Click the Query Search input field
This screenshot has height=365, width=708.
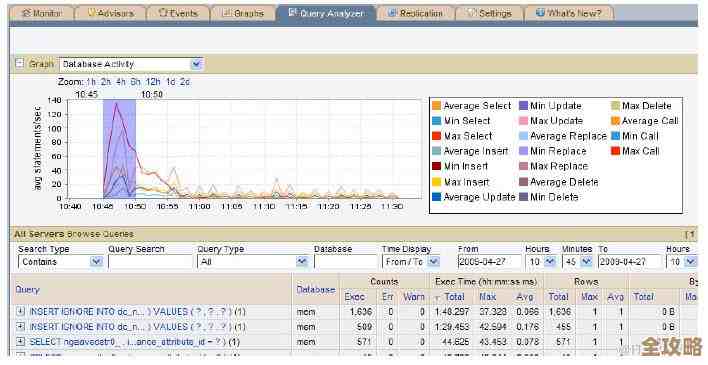tap(150, 262)
